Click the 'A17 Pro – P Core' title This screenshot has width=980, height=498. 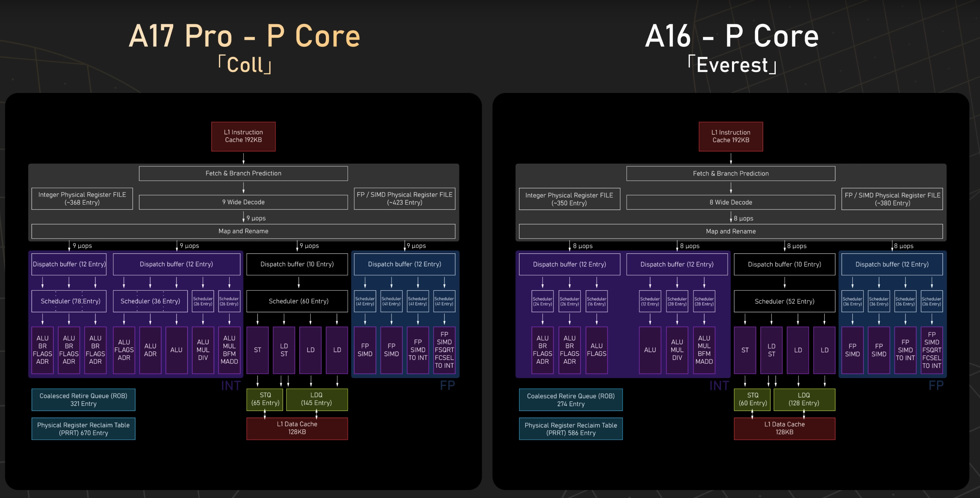tap(244, 36)
